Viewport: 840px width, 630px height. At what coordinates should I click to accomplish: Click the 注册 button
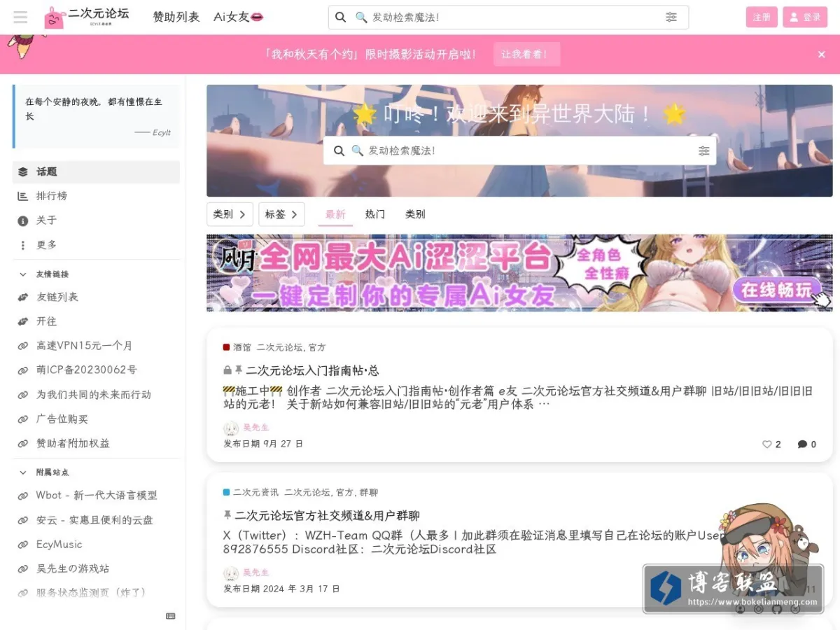[762, 17]
